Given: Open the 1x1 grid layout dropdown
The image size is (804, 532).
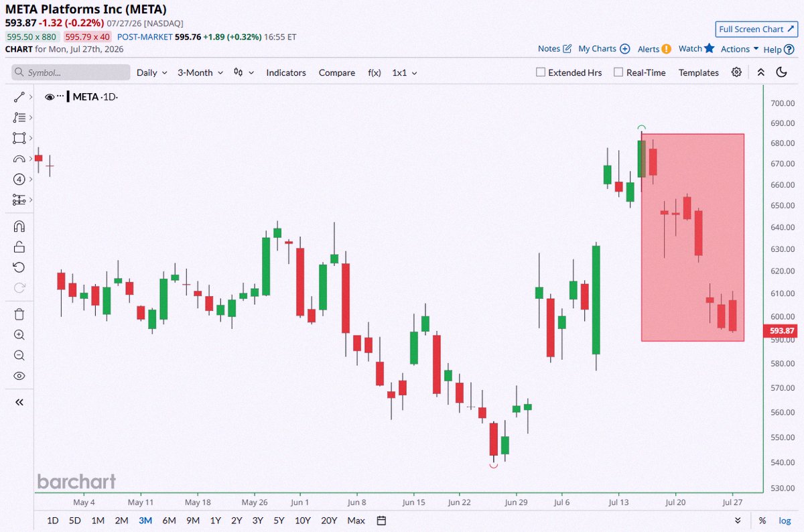Looking at the screenshot, I should [x=405, y=72].
